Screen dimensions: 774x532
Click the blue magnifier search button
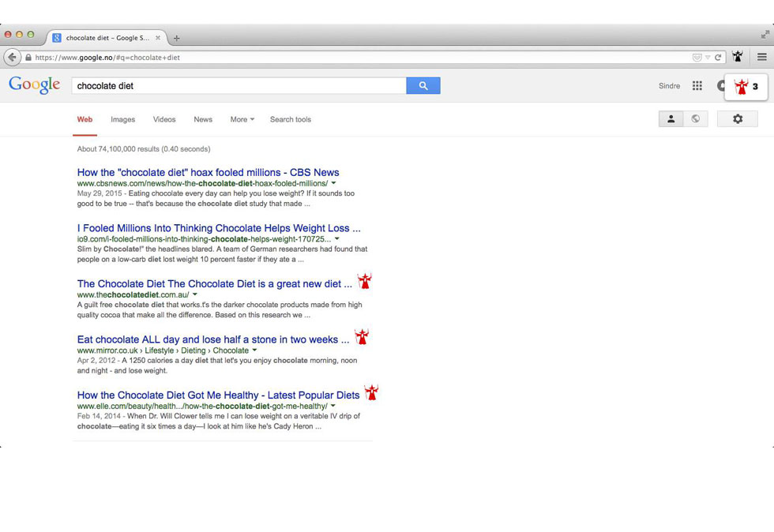coord(423,86)
